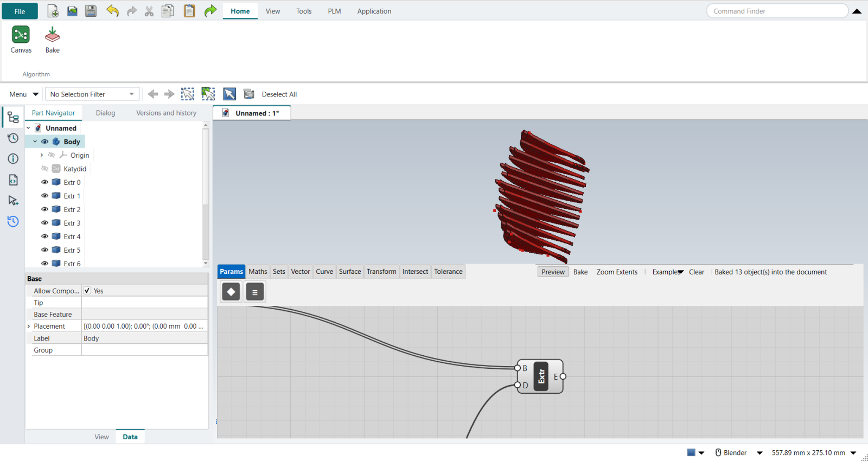Switch to the PLM tab

pyautogui.click(x=334, y=11)
